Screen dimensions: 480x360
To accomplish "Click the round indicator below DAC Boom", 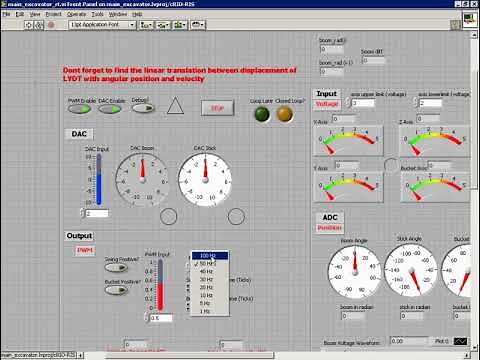I will pyautogui.click(x=169, y=216).
